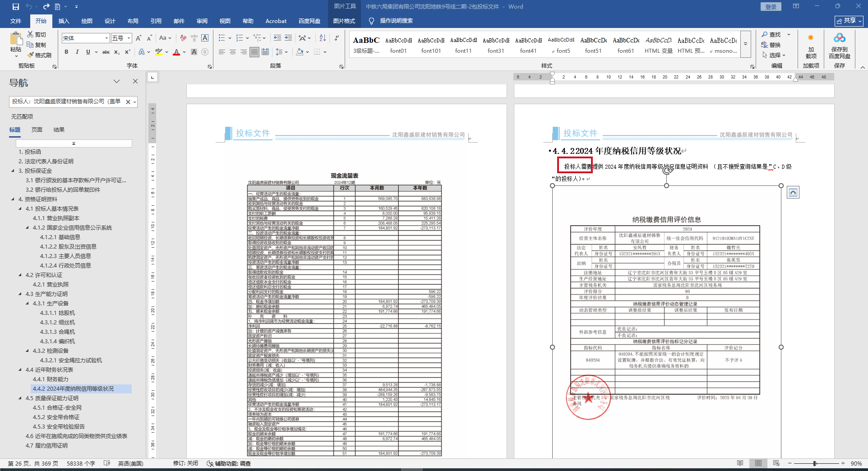
Task: Decrease the paragraph indent
Action: [x=277, y=38]
